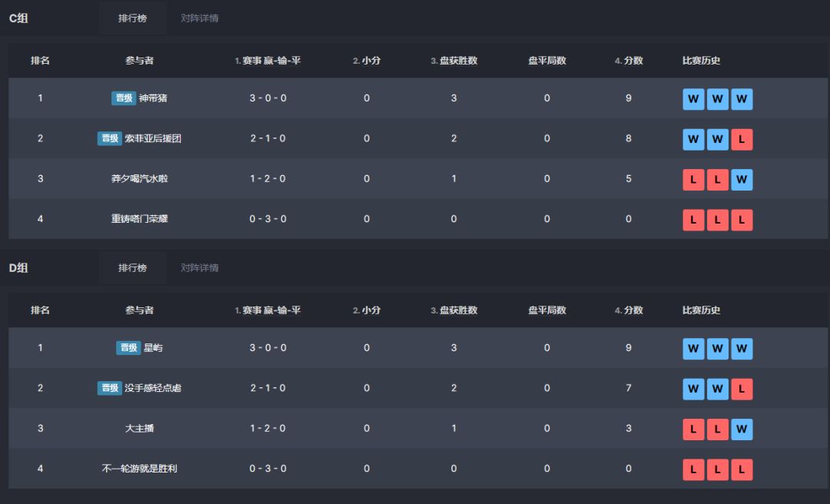Image resolution: width=830 pixels, height=504 pixels.
Task: Click the red L badge in 没手感轻点虐's history
Action: 742,389
